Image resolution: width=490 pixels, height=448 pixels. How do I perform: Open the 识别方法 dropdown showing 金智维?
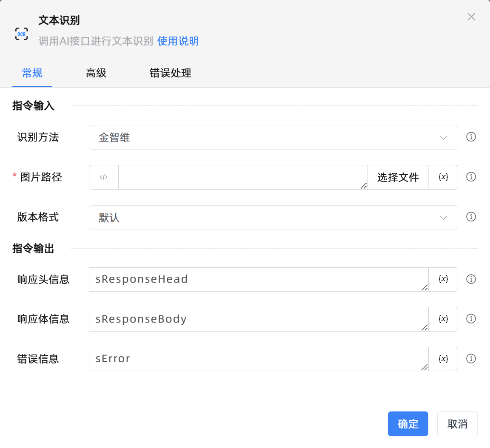pos(273,137)
